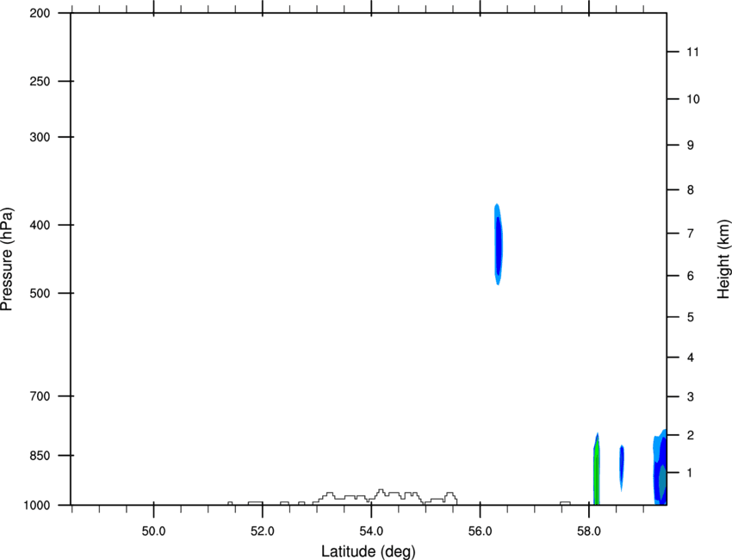
Task: Click the 2 km height label
Action: [x=691, y=435]
